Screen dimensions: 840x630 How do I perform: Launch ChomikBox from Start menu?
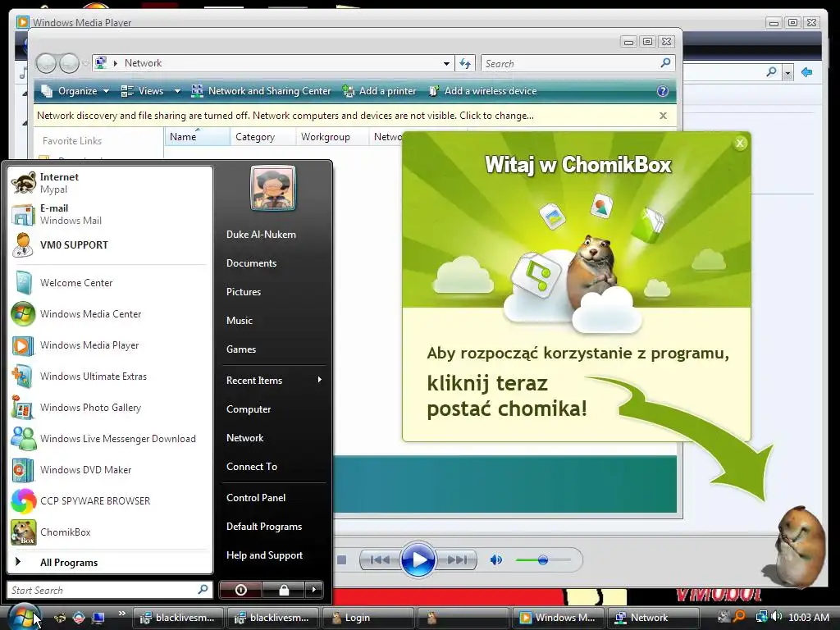tap(109, 532)
